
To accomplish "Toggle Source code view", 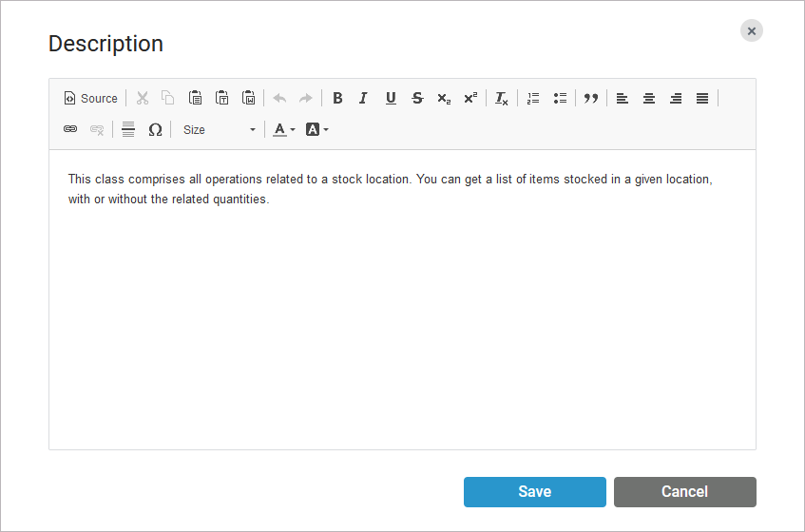I will coord(90,98).
